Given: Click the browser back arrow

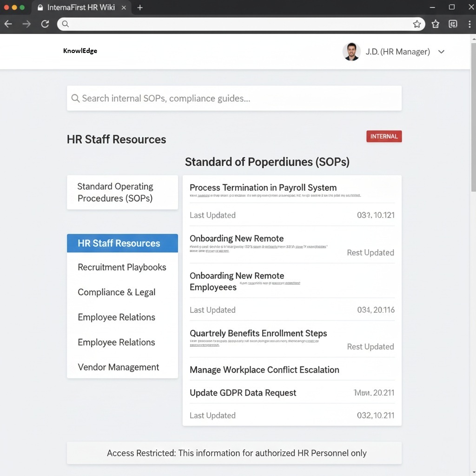Looking at the screenshot, I should point(8,24).
